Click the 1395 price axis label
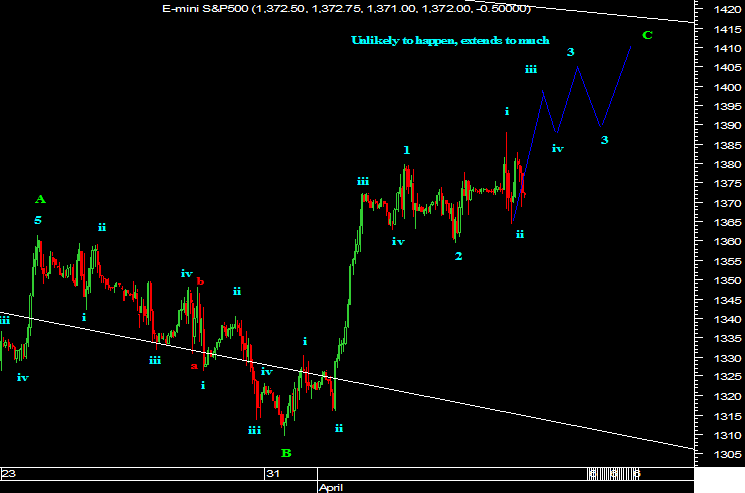Image resolution: width=745 pixels, height=493 pixels. click(x=727, y=106)
